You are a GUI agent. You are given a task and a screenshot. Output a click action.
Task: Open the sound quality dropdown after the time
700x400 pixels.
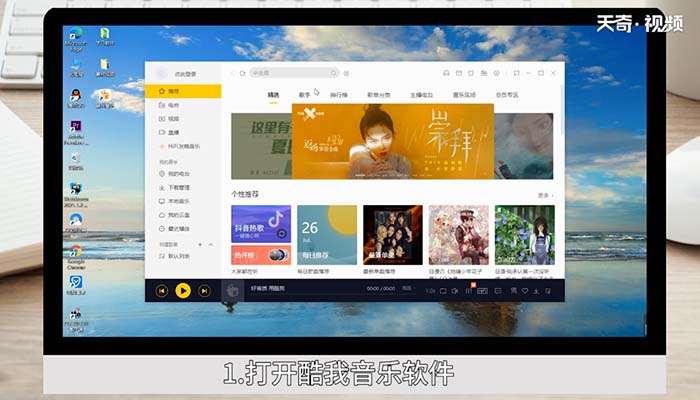point(407,288)
